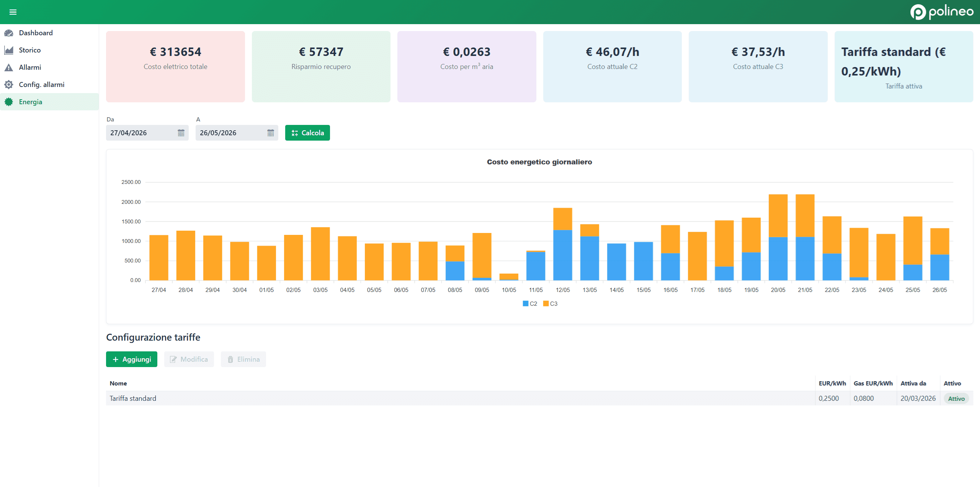Click the 14/05 blue bar
Screen dimensions: 980x487
[617, 262]
